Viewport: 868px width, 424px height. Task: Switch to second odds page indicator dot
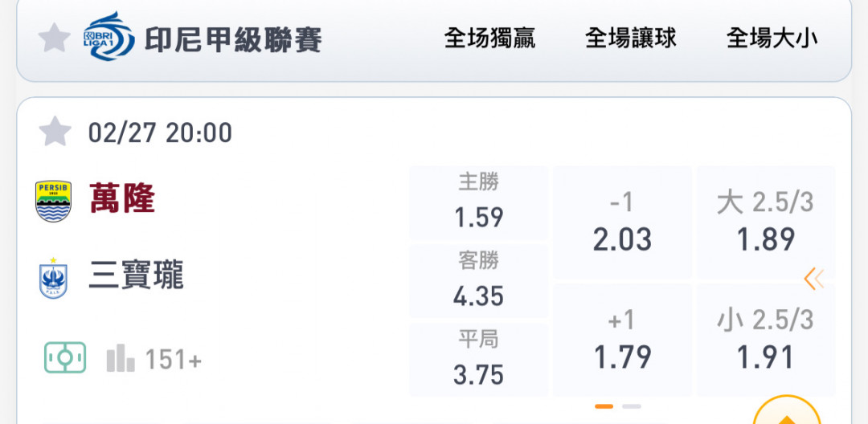tap(632, 406)
